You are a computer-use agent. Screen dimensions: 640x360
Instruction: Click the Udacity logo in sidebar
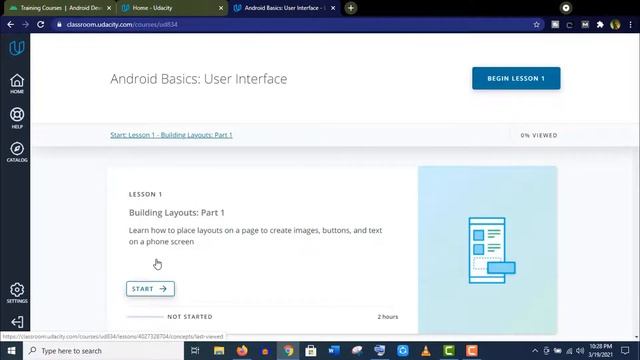pos(17,48)
